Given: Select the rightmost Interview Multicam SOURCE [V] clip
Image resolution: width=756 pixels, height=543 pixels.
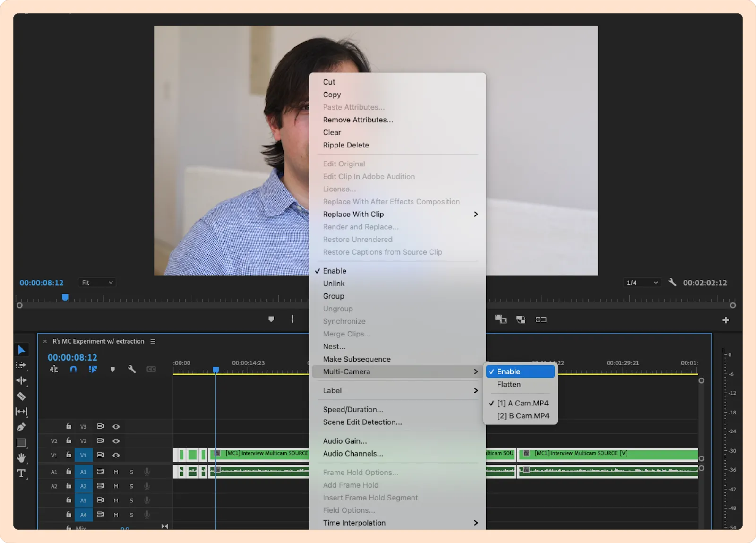Looking at the screenshot, I should click(x=608, y=455).
